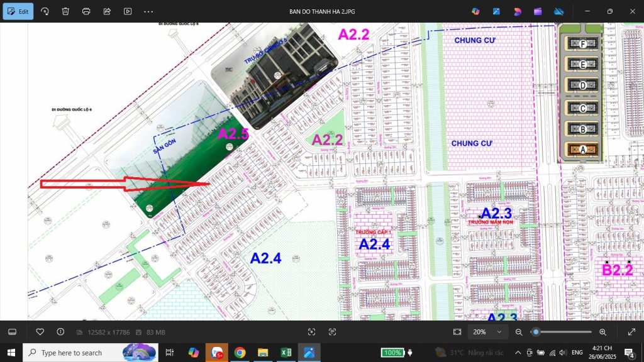Scan text in the image
Viewport: 644px width, 362px height.
coord(332,332)
